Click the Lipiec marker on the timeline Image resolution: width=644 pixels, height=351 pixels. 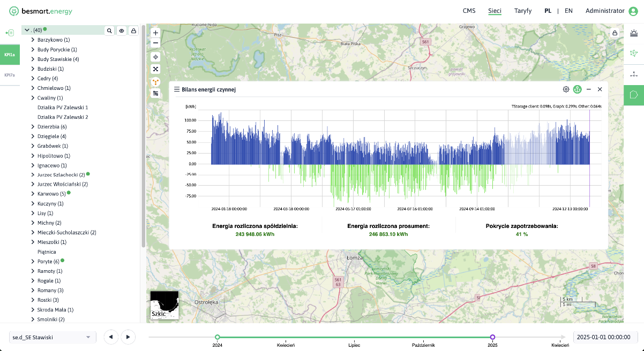click(355, 345)
